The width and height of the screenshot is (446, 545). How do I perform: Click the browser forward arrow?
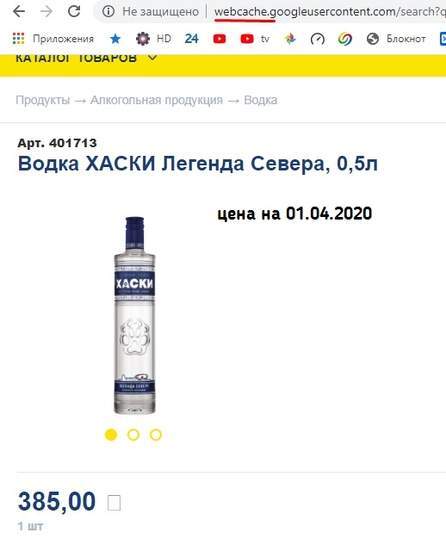pos(46,11)
